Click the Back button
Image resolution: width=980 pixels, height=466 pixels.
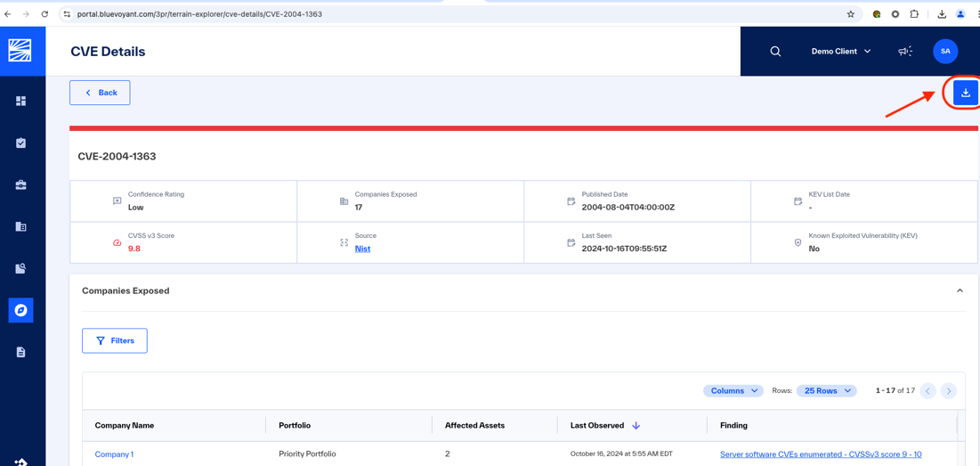(100, 93)
